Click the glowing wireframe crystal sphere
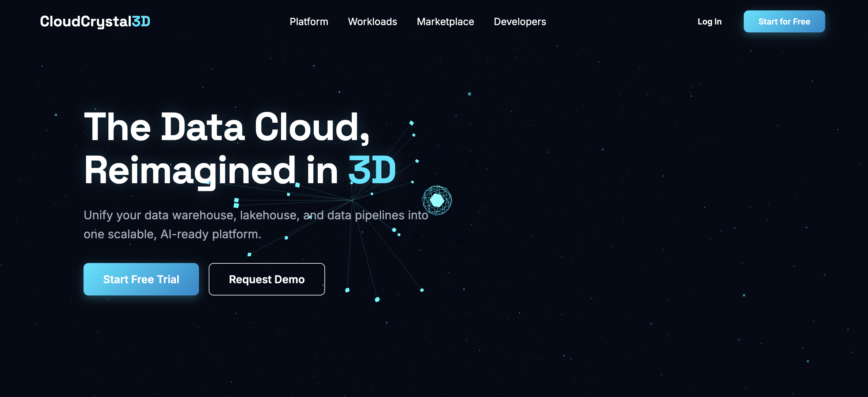Viewport: 868px width, 397px height. [x=437, y=200]
